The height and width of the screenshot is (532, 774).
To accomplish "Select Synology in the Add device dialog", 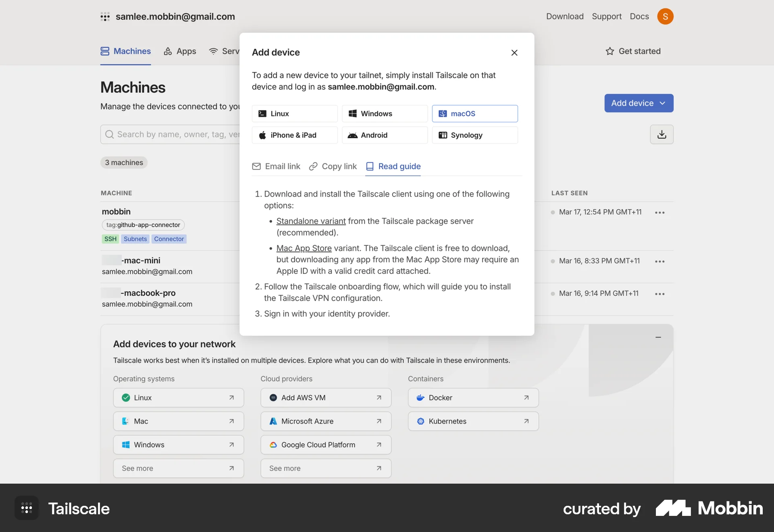I will (474, 135).
